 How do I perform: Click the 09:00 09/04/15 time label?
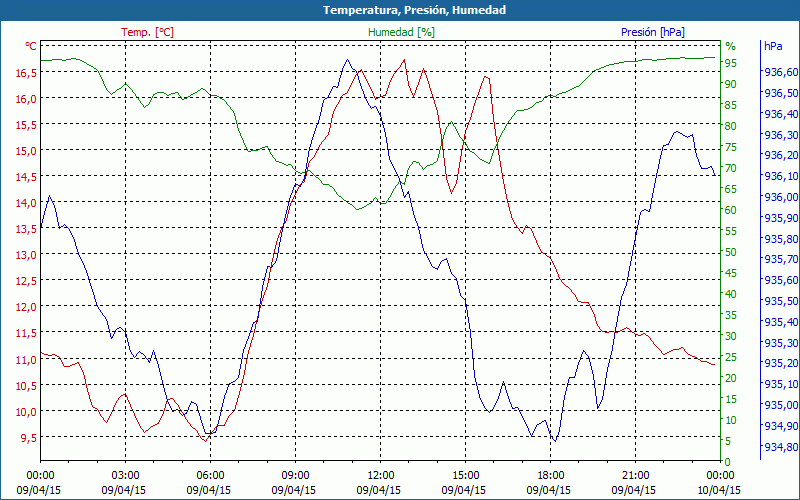294,483
